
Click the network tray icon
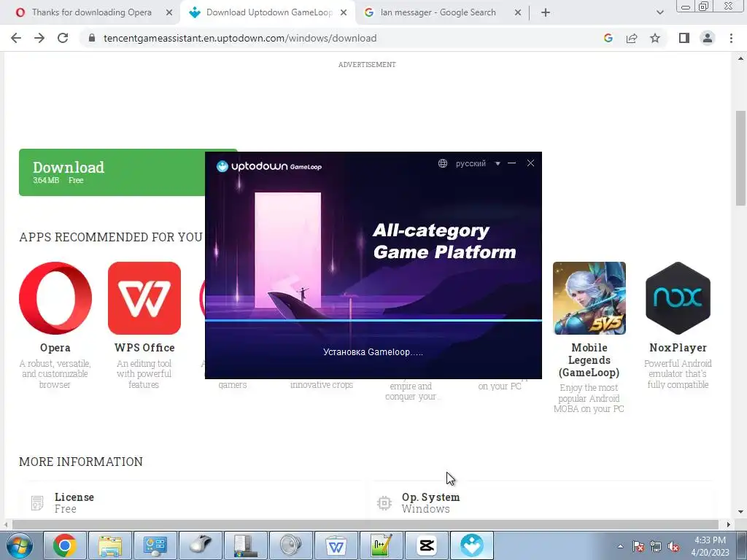656,546
